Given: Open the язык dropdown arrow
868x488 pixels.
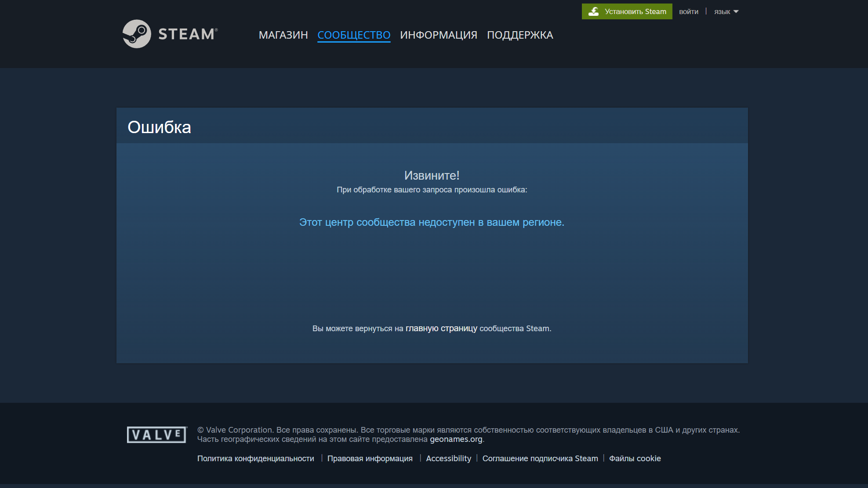Looking at the screenshot, I should (x=736, y=12).
